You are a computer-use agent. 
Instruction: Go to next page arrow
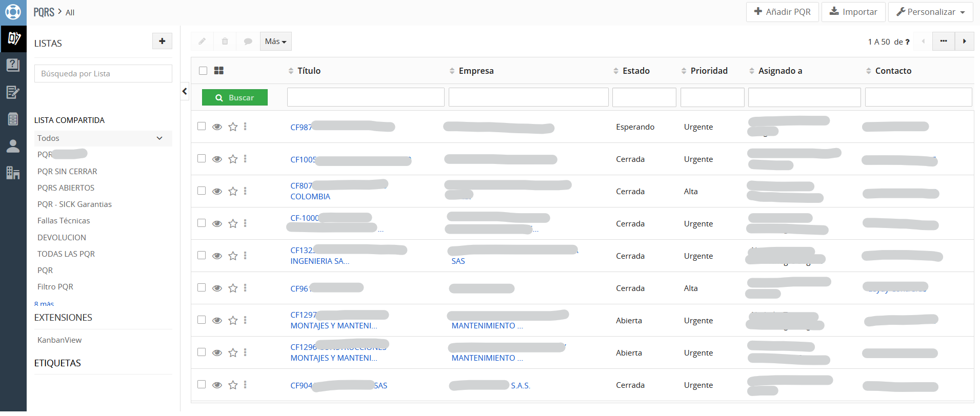coord(964,41)
